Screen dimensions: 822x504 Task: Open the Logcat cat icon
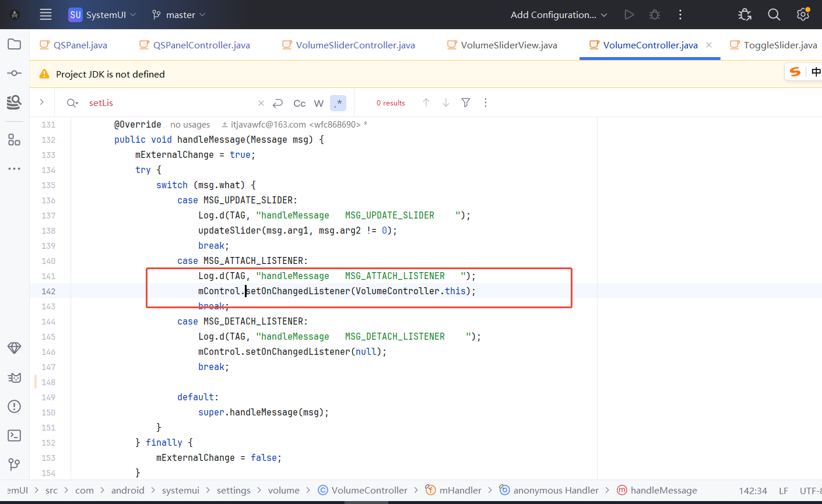coord(15,378)
